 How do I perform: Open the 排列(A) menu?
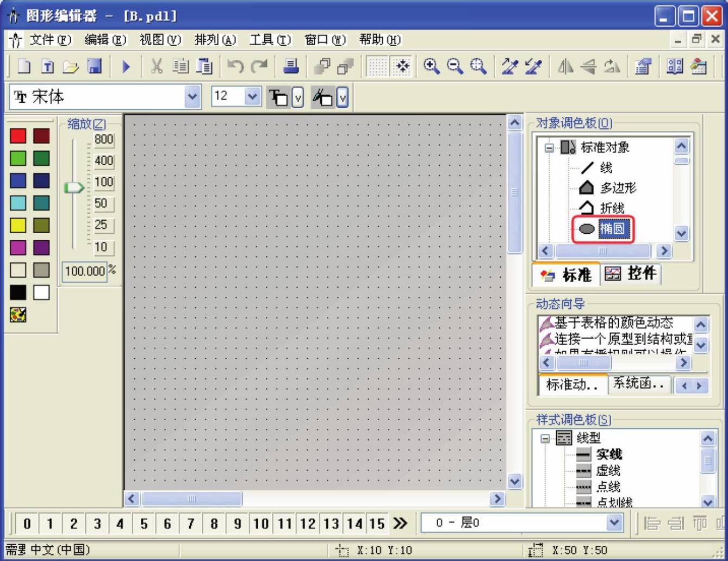click(x=215, y=40)
